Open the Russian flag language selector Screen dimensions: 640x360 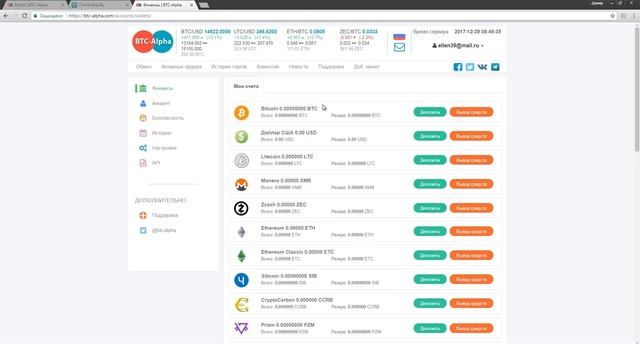click(x=399, y=37)
